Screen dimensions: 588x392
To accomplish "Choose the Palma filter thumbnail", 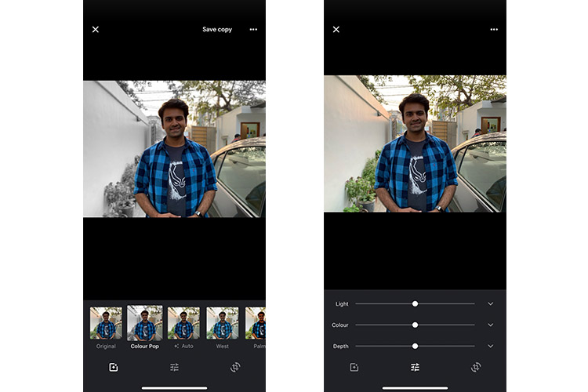I will pos(256,323).
